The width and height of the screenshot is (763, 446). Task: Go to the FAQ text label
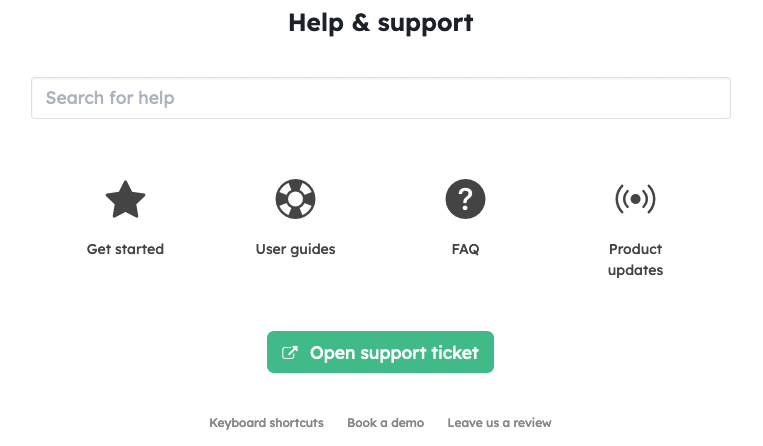[x=465, y=250]
